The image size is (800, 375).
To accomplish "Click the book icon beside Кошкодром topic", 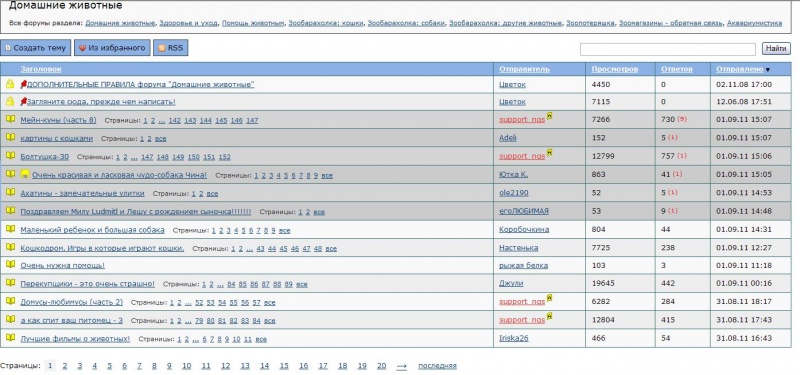I will click(10, 247).
